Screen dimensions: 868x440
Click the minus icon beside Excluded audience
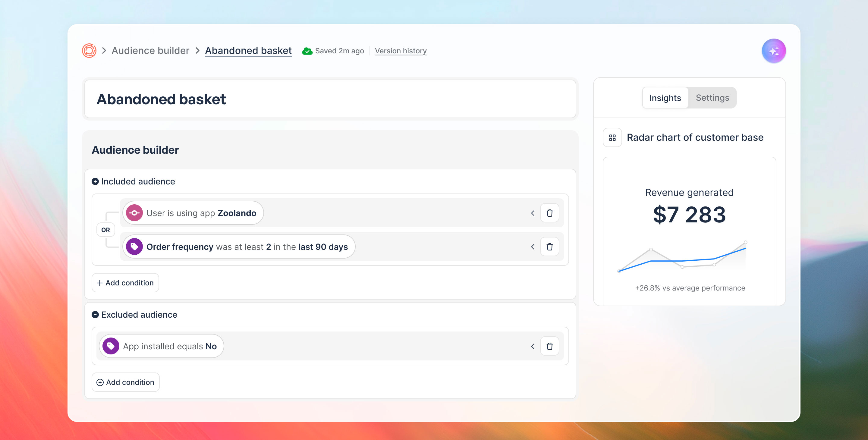point(95,314)
